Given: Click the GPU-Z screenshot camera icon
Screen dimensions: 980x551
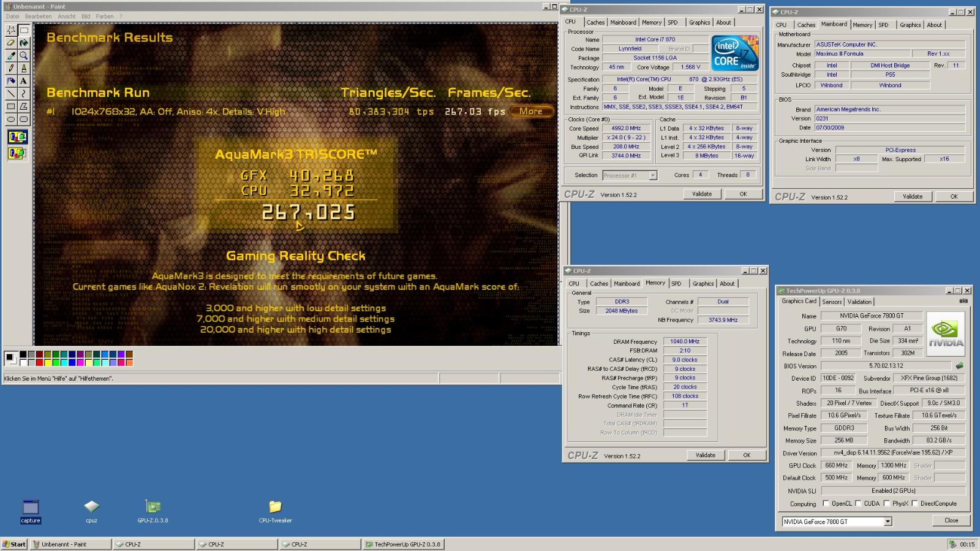Looking at the screenshot, I should coord(963,301).
